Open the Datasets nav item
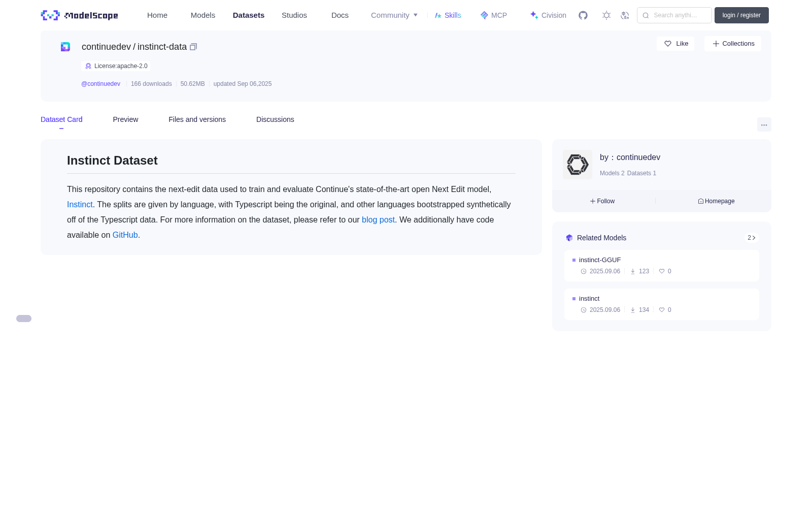This screenshot has height=508, width=812. [249, 15]
